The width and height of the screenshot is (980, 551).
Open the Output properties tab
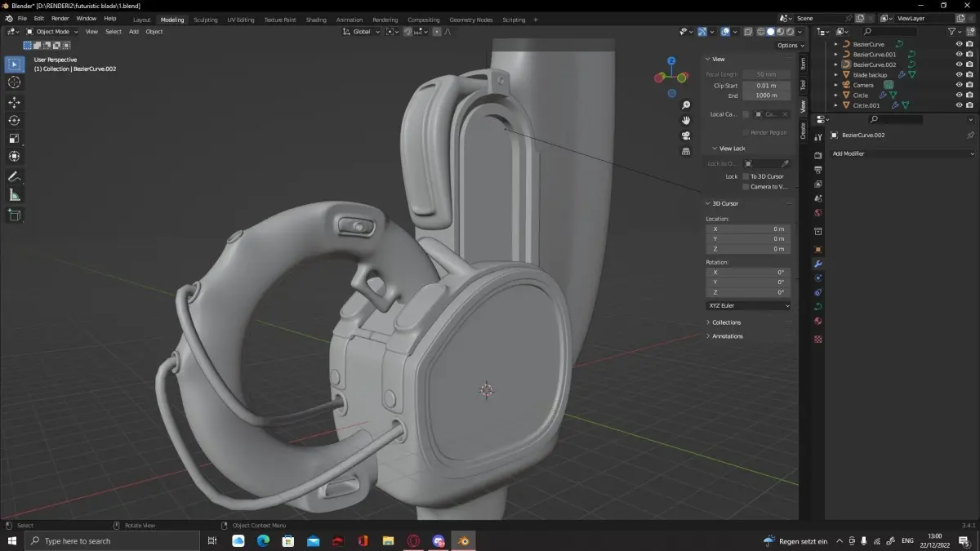(x=817, y=170)
